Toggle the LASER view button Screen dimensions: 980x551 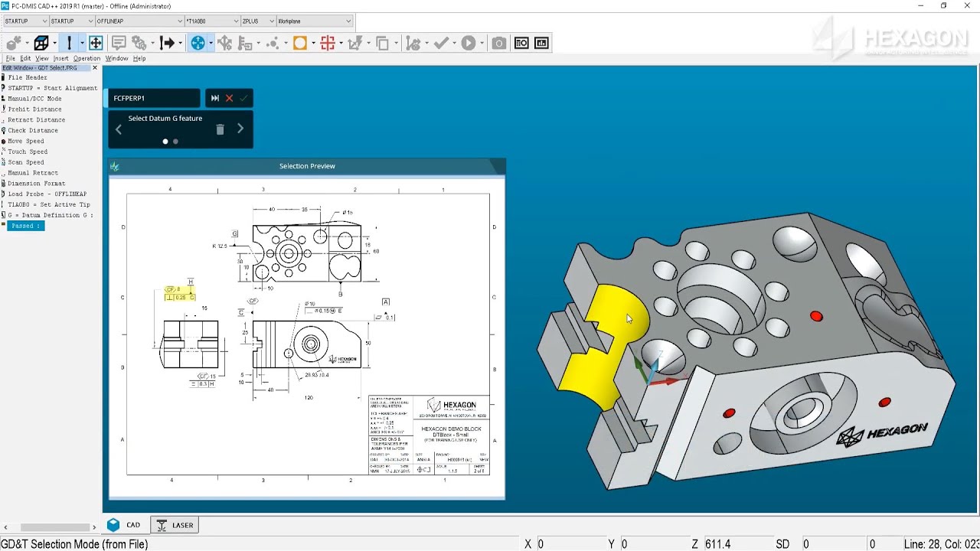click(x=175, y=525)
